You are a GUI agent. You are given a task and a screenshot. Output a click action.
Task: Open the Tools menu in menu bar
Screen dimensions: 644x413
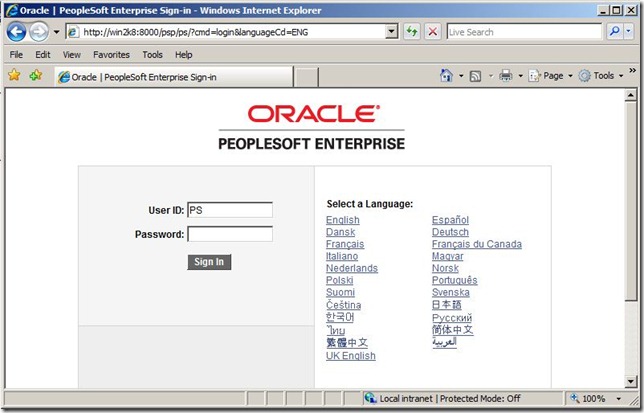coord(152,55)
